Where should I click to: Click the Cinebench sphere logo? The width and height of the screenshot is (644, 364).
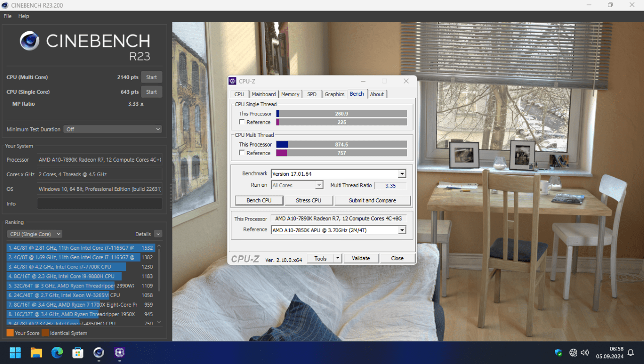[30, 41]
